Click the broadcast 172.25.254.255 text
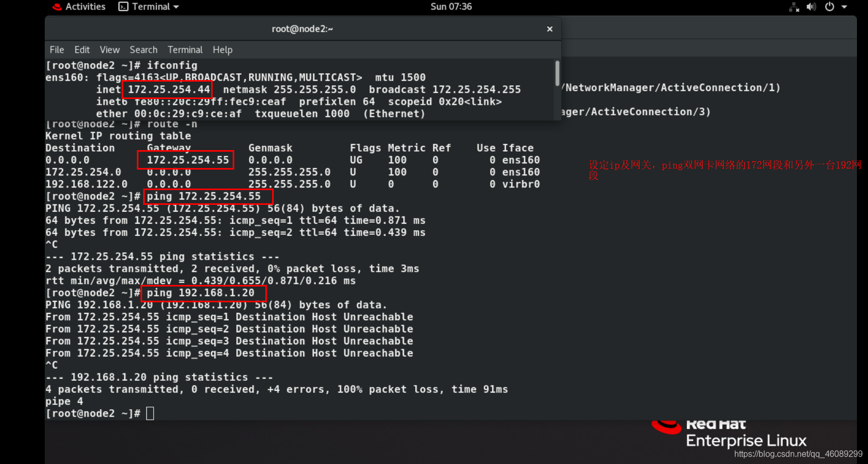The height and width of the screenshot is (464, 868). tap(445, 90)
